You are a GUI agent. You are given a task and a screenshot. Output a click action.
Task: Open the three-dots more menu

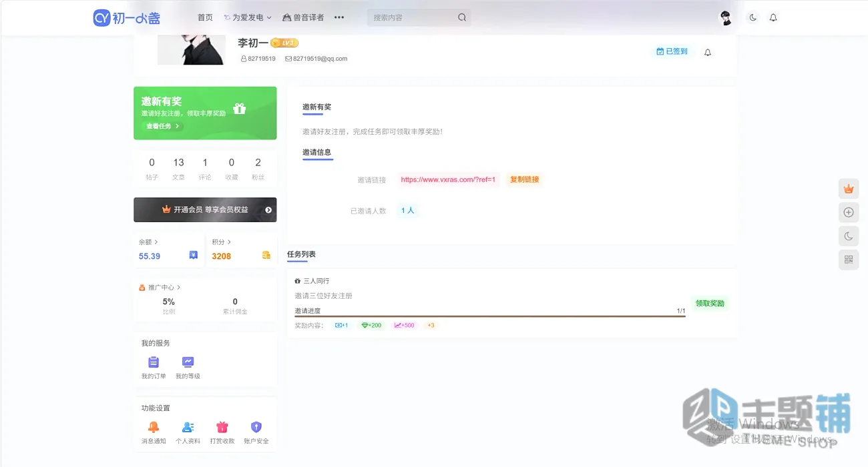[339, 17]
